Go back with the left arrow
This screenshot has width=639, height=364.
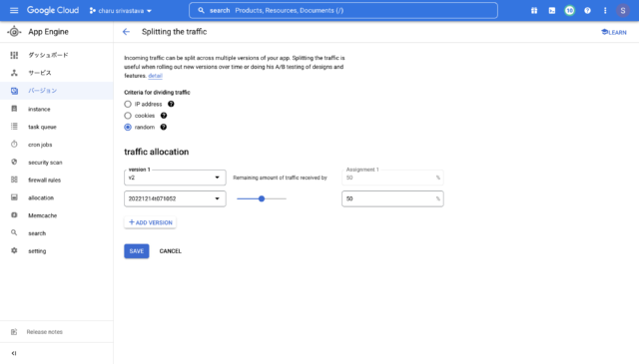click(x=127, y=32)
